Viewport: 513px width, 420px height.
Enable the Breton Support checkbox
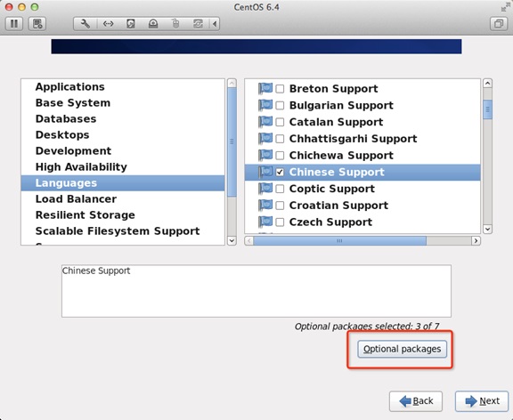point(280,89)
